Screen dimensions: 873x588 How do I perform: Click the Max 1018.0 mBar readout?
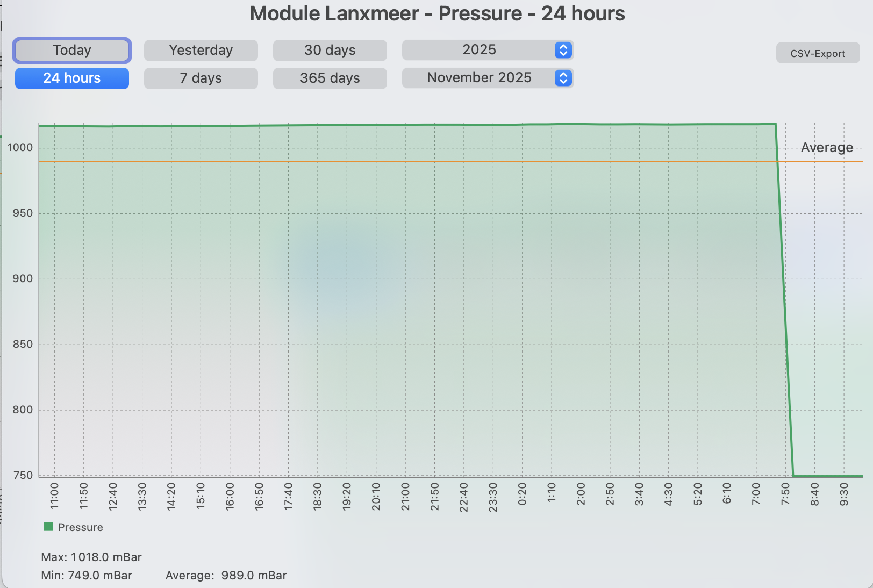pos(91,557)
